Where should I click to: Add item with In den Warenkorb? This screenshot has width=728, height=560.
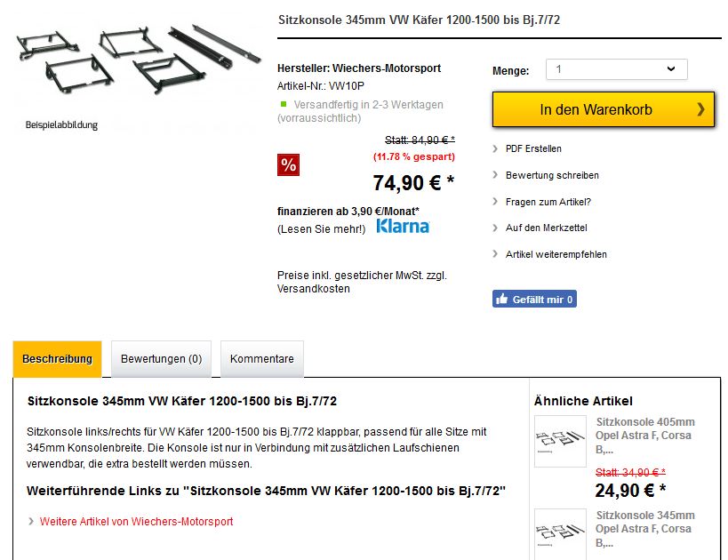[x=596, y=109]
